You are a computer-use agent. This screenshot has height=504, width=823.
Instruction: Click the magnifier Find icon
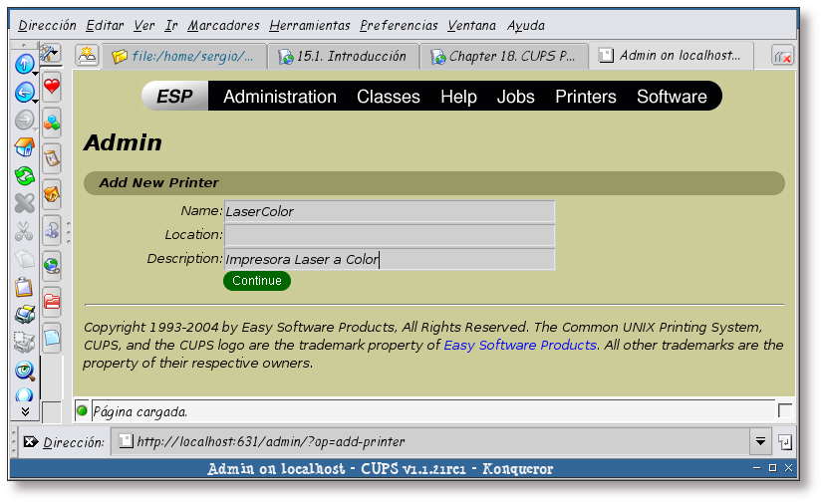coord(24,371)
